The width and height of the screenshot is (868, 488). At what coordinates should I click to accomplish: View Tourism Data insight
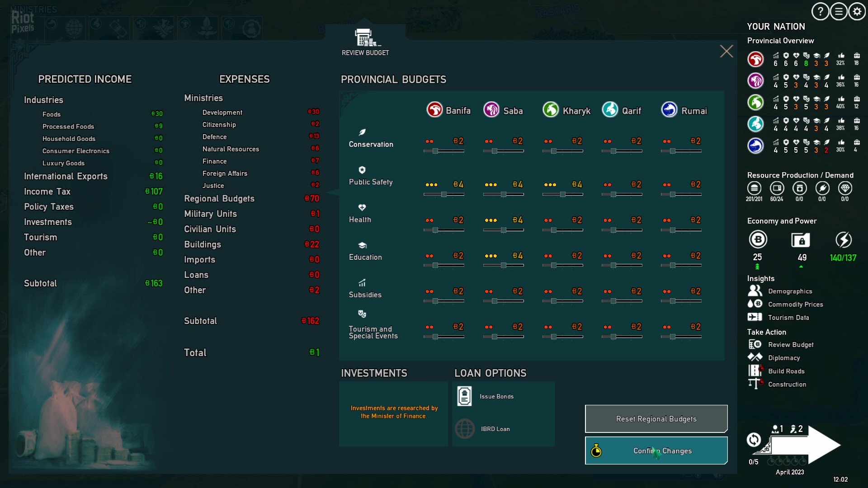pyautogui.click(x=789, y=318)
